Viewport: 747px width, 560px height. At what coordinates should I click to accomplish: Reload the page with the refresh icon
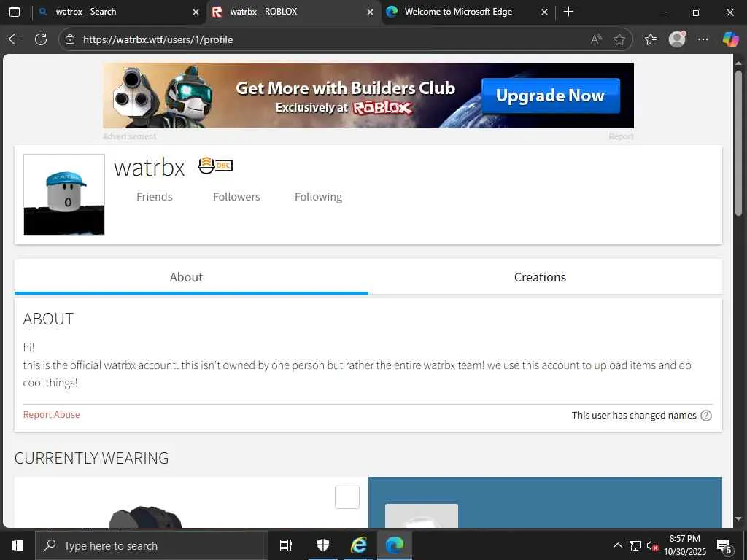tap(41, 39)
